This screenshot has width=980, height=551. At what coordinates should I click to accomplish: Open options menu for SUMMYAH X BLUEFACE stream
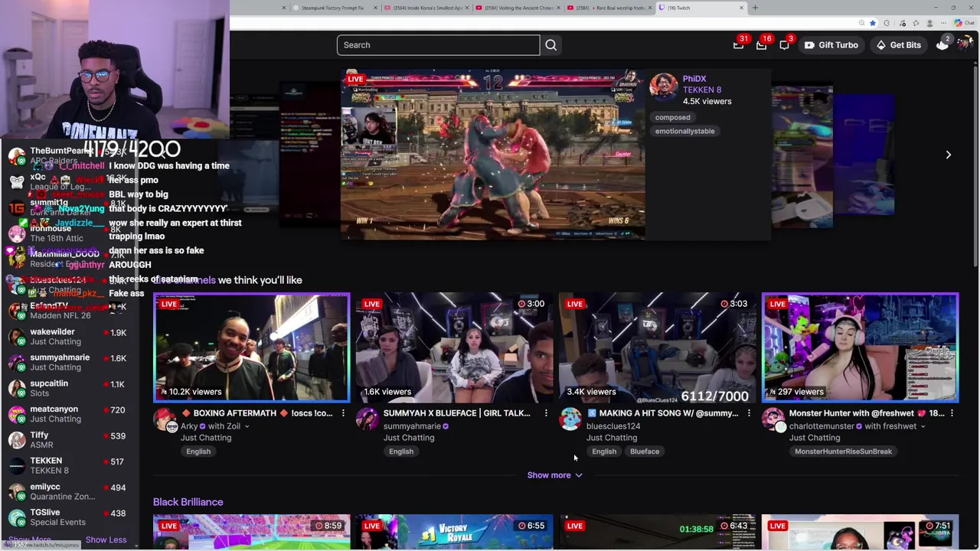point(546,413)
